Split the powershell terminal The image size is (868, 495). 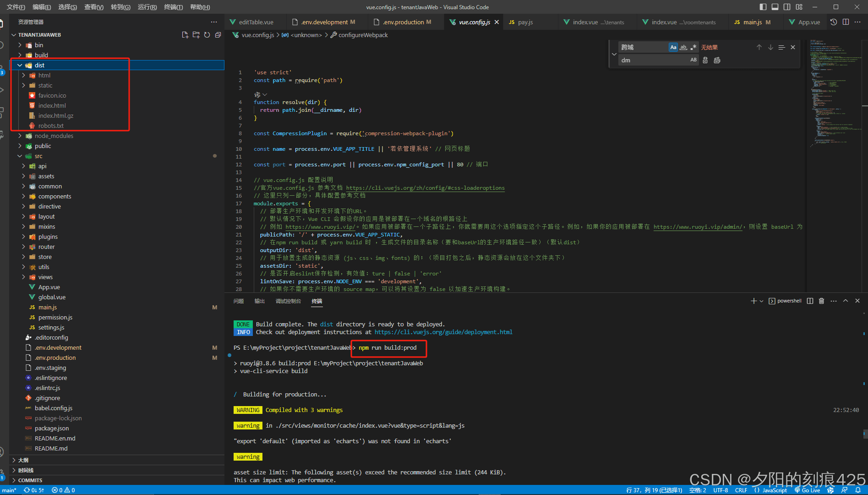[810, 301]
